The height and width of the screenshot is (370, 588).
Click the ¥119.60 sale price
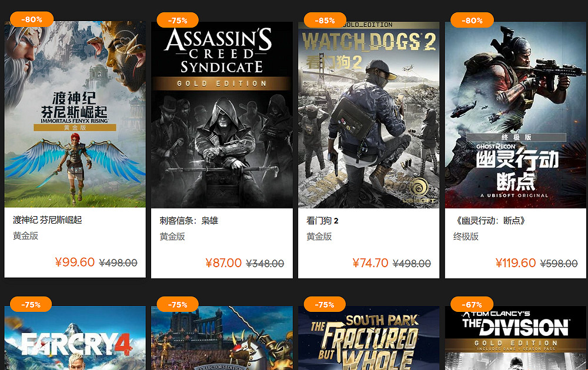pos(515,263)
